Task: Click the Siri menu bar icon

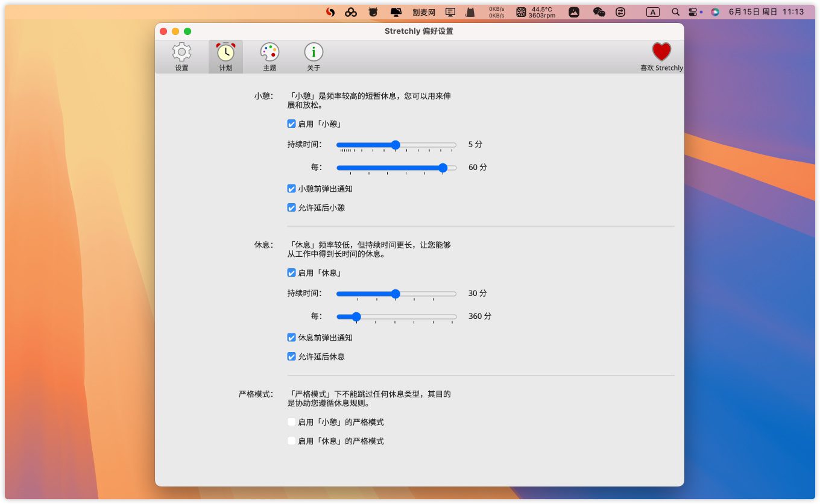Action: 715,12
